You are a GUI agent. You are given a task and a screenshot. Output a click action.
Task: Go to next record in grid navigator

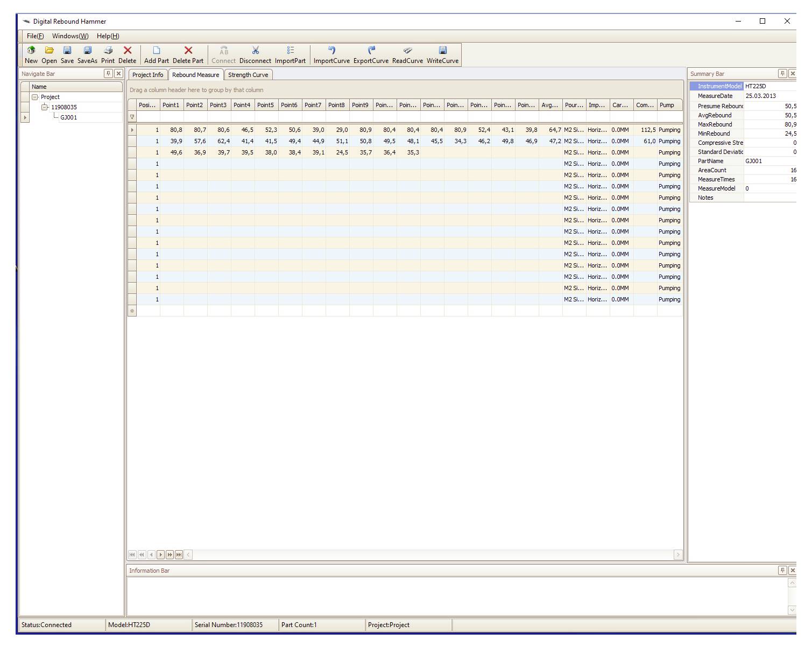click(160, 554)
